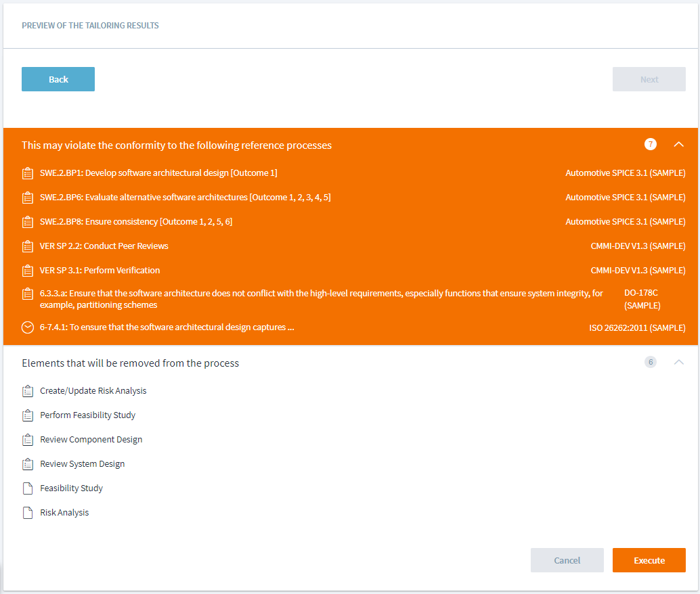This screenshot has height=594, width=700.
Task: Click the task icon for Create/Update Risk Analysis
Action: click(28, 391)
